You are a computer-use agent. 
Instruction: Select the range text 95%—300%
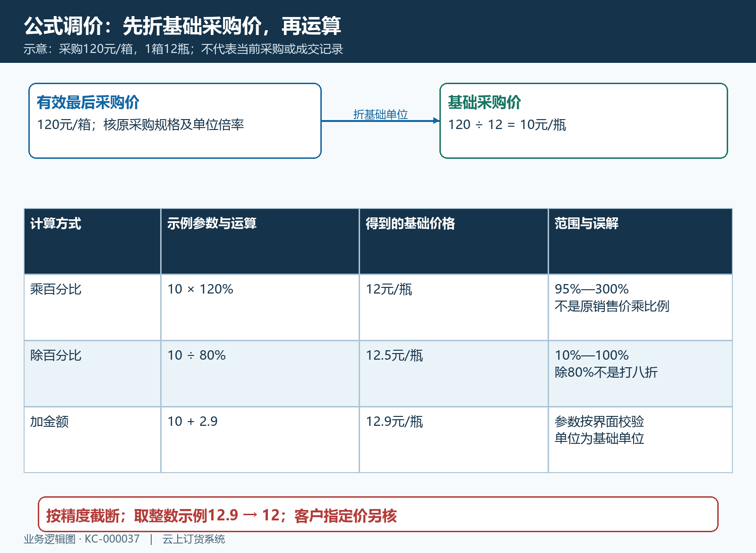click(x=592, y=289)
